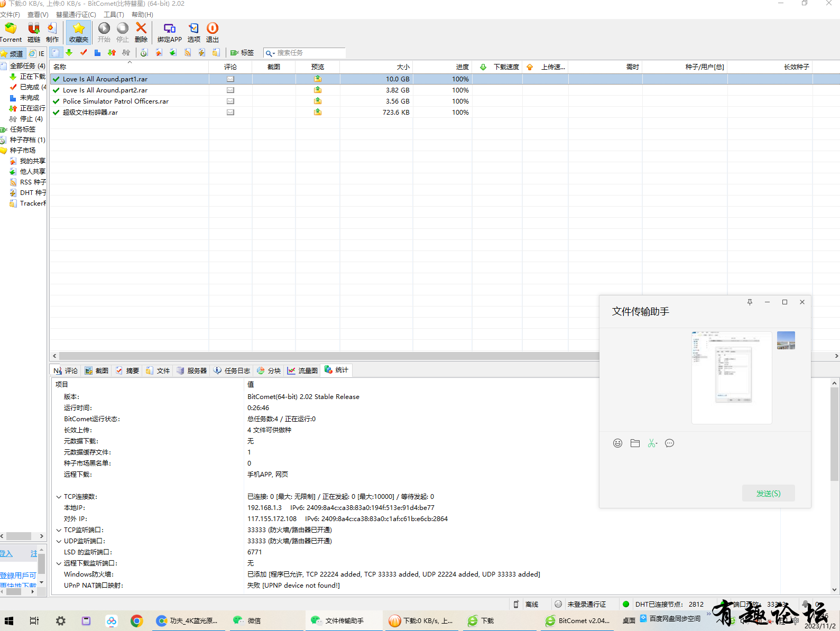The width and height of the screenshot is (840, 631).
Task: Open the 帮助(H) menu
Action: click(142, 15)
